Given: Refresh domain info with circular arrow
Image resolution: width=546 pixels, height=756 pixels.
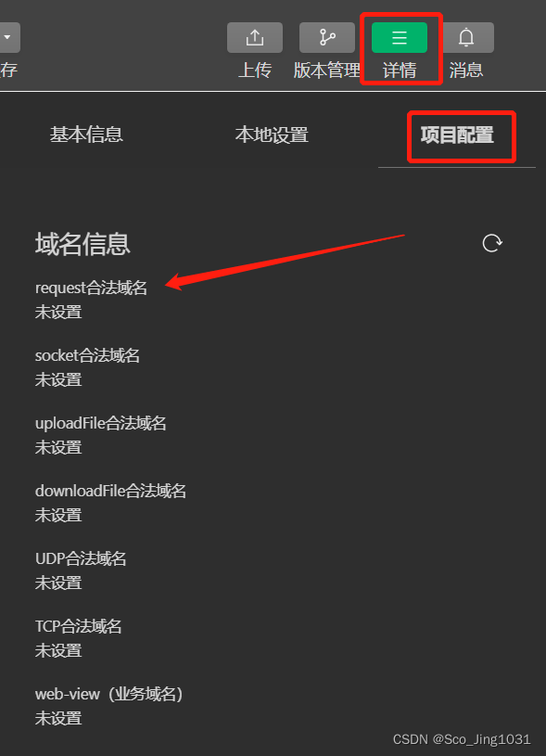Looking at the screenshot, I should click(x=492, y=243).
